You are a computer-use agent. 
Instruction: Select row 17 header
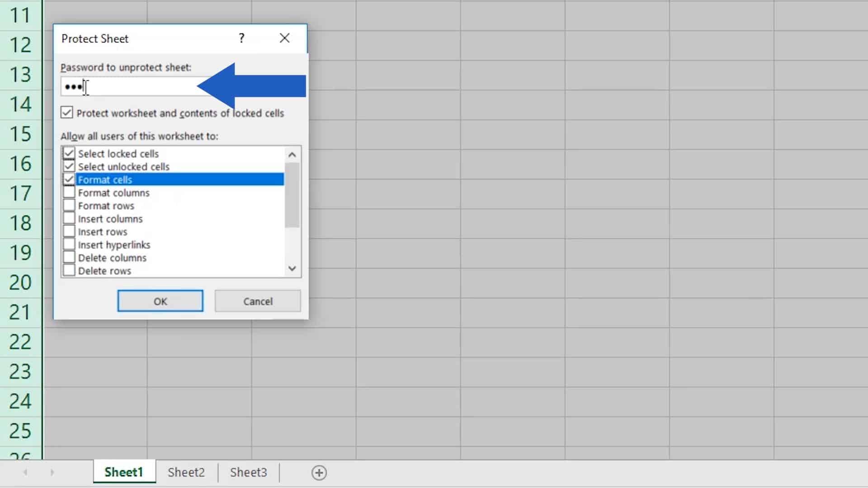21,193
